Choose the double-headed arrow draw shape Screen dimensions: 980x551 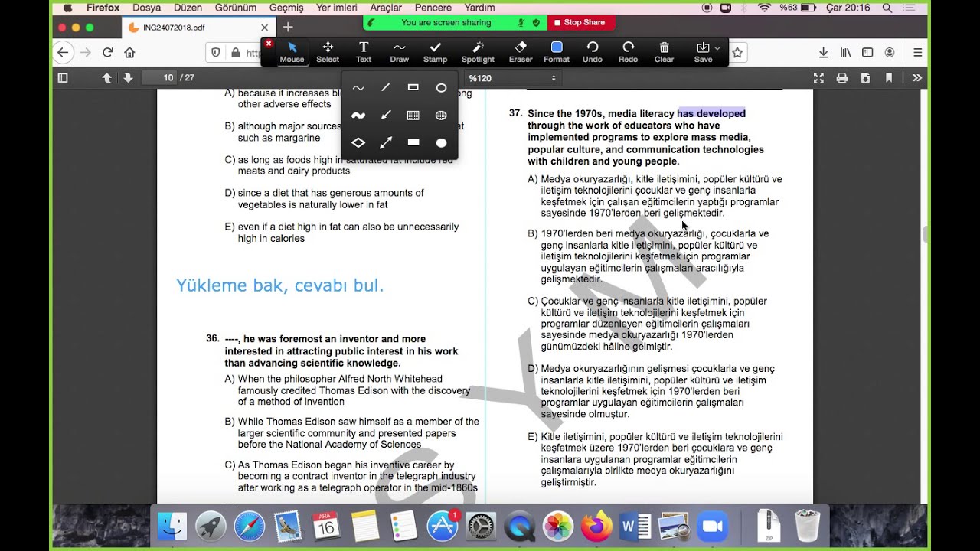click(x=386, y=142)
